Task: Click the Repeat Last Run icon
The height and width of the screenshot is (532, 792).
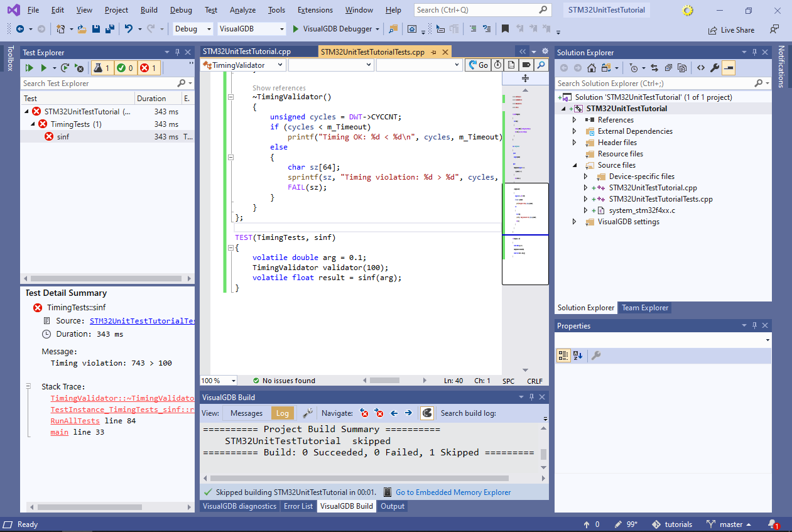Action: click(65, 68)
